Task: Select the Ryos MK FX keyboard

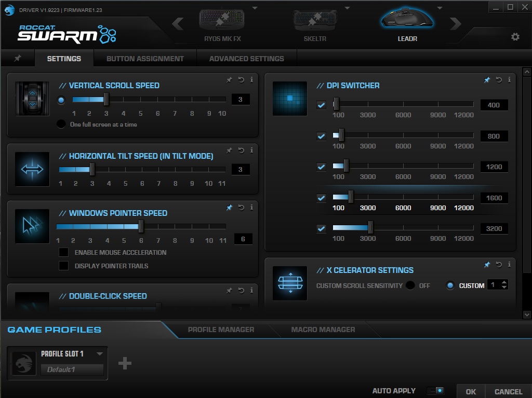Action: [222, 26]
